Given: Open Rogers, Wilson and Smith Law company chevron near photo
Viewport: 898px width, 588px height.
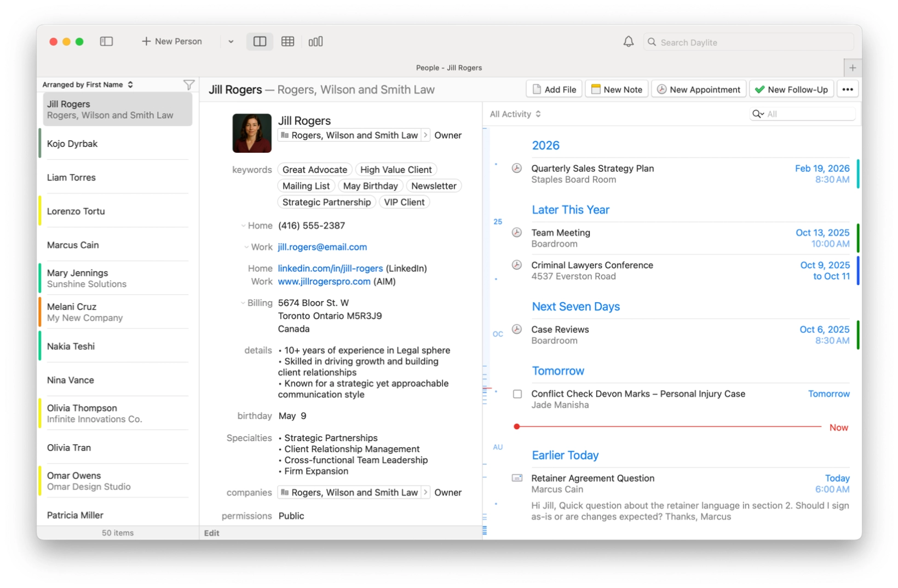Looking at the screenshot, I should pos(425,135).
